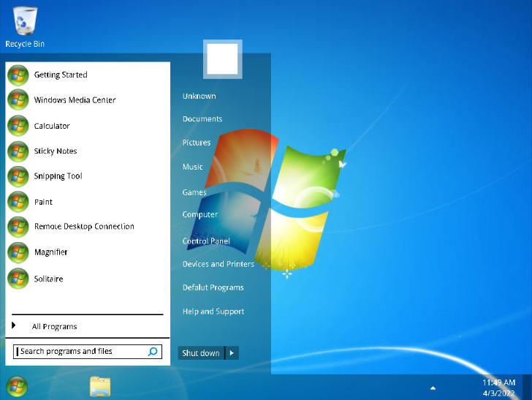The image size is (532, 400).
Task: Open the Shut down options arrow
Action: 232,352
